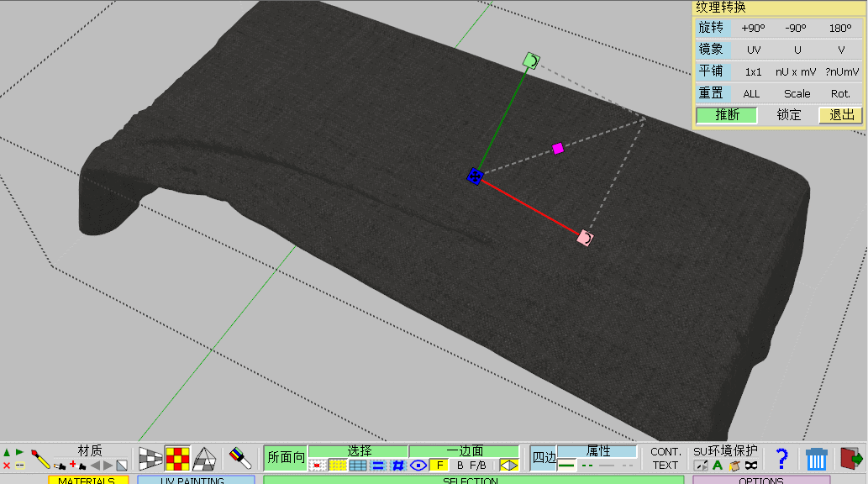Click 退出 to exit texture transform
The image size is (868, 484).
pos(841,115)
